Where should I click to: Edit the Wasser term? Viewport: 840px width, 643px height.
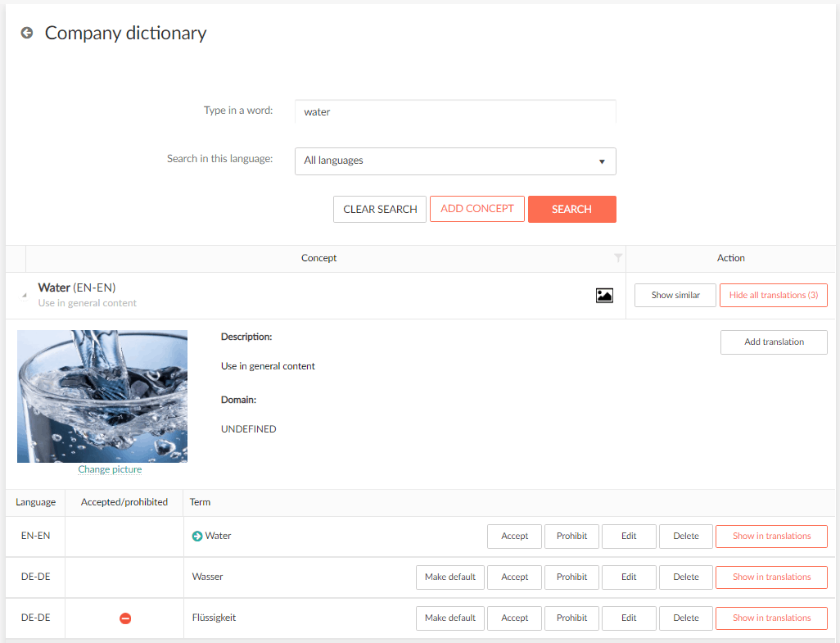click(x=629, y=577)
